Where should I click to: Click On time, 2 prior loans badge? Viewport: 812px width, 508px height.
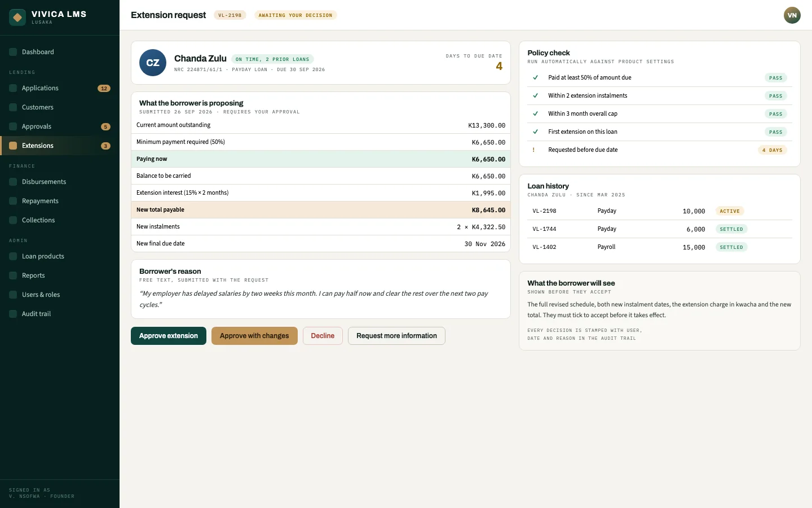(x=272, y=59)
